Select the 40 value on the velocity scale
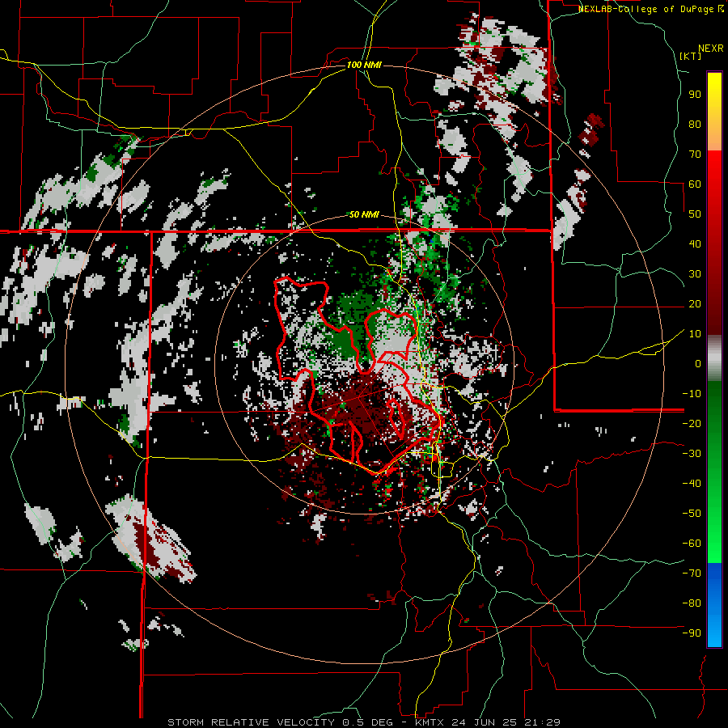This screenshot has height=728, width=728. coord(695,244)
